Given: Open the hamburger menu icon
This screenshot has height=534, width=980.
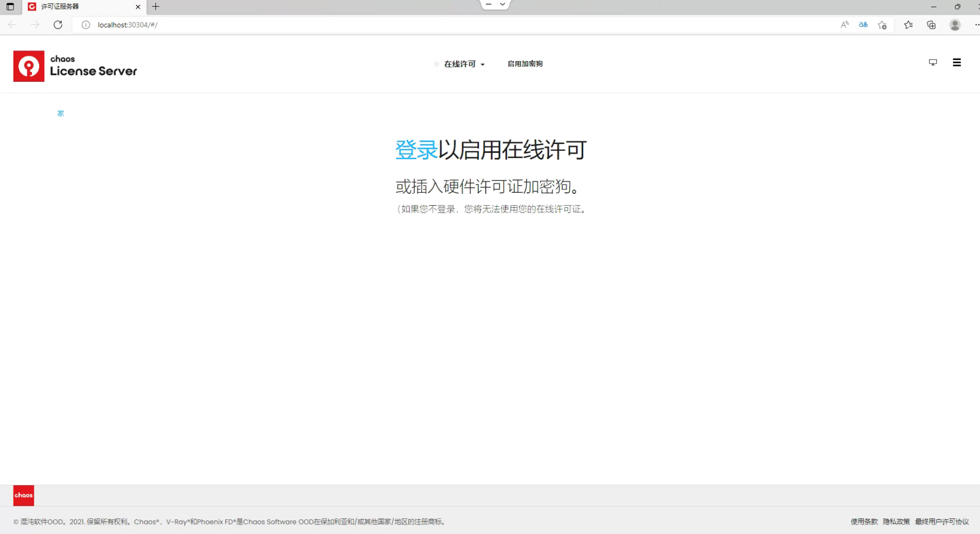Looking at the screenshot, I should 957,62.
